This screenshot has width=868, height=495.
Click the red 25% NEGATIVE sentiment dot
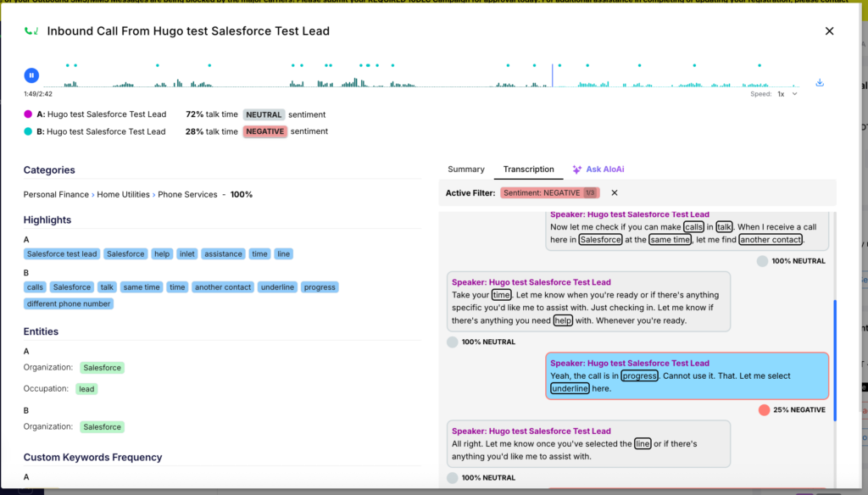pyautogui.click(x=764, y=409)
